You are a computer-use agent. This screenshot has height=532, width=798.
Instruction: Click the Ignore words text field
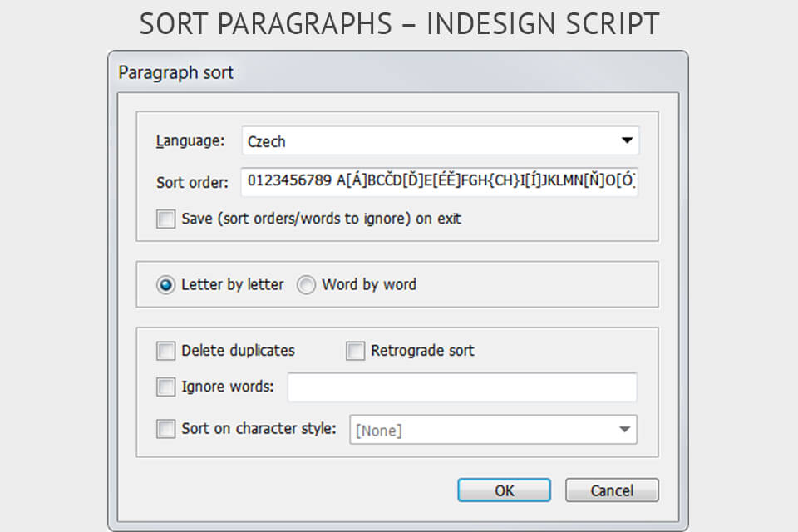point(461,387)
